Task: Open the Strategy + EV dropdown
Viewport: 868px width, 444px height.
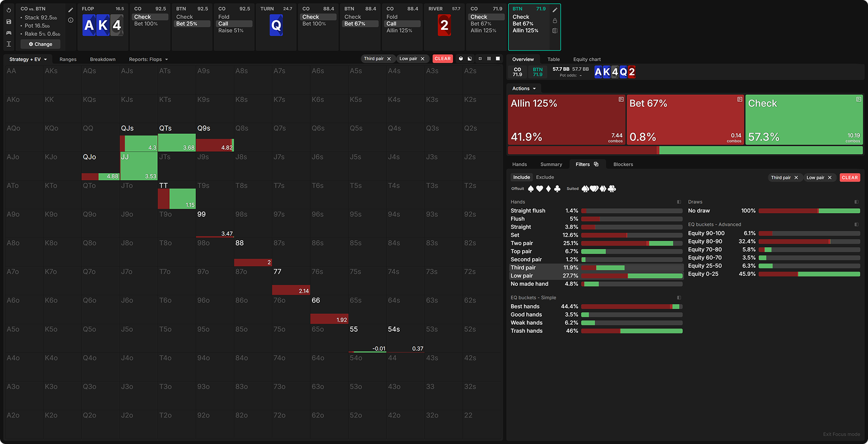Action: click(28, 59)
